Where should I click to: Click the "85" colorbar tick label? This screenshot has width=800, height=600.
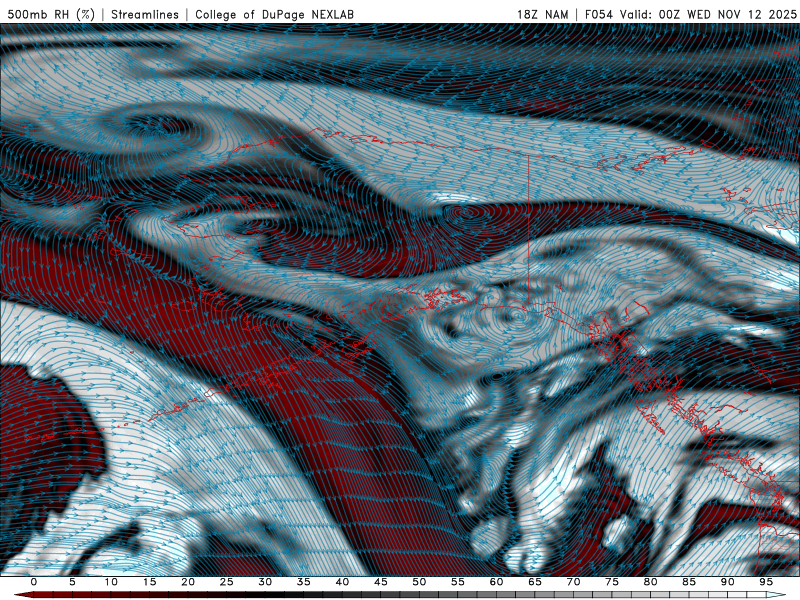(x=689, y=582)
